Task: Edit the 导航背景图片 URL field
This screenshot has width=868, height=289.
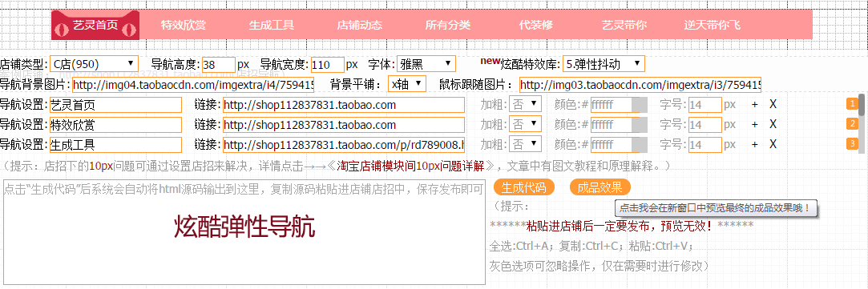Action: coord(192,85)
